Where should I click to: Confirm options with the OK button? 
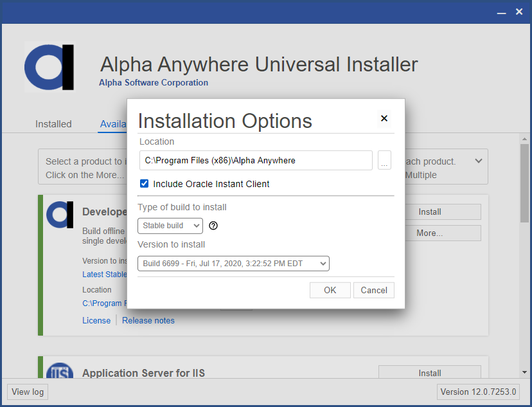click(330, 290)
